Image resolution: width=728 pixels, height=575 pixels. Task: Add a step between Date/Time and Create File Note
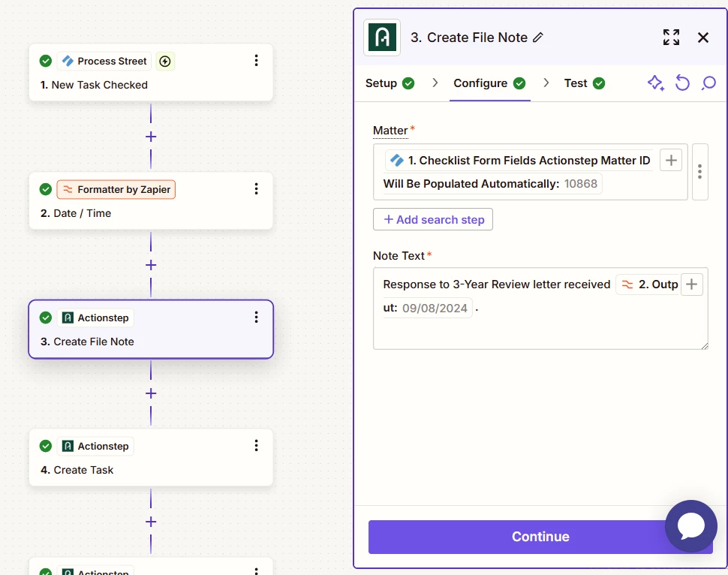point(151,265)
